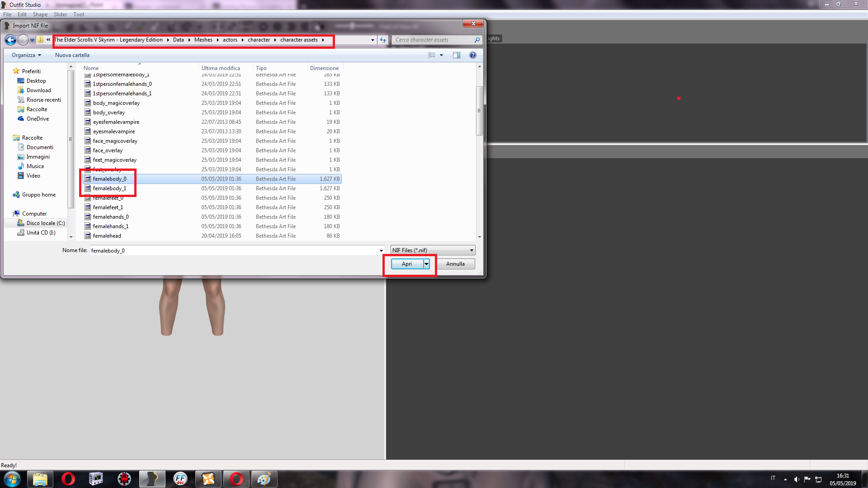The height and width of the screenshot is (488, 868).
Task: Open Outfit Studio Slider menu
Action: pyautogui.click(x=60, y=14)
